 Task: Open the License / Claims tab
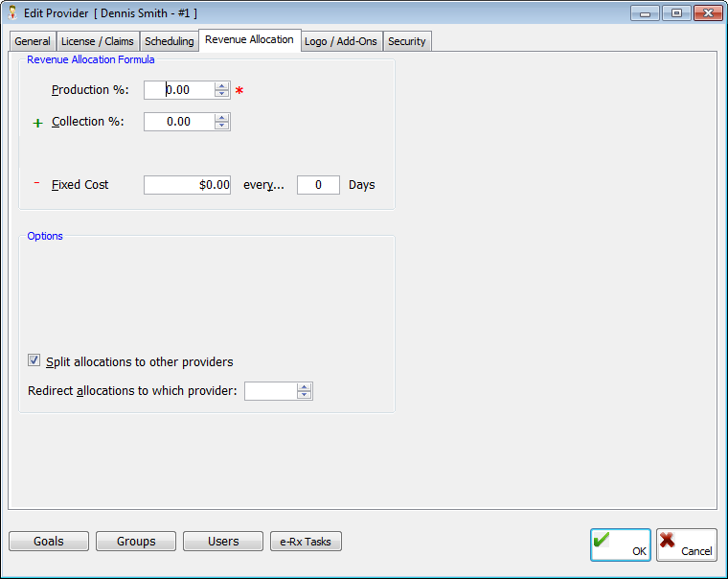coord(97,42)
